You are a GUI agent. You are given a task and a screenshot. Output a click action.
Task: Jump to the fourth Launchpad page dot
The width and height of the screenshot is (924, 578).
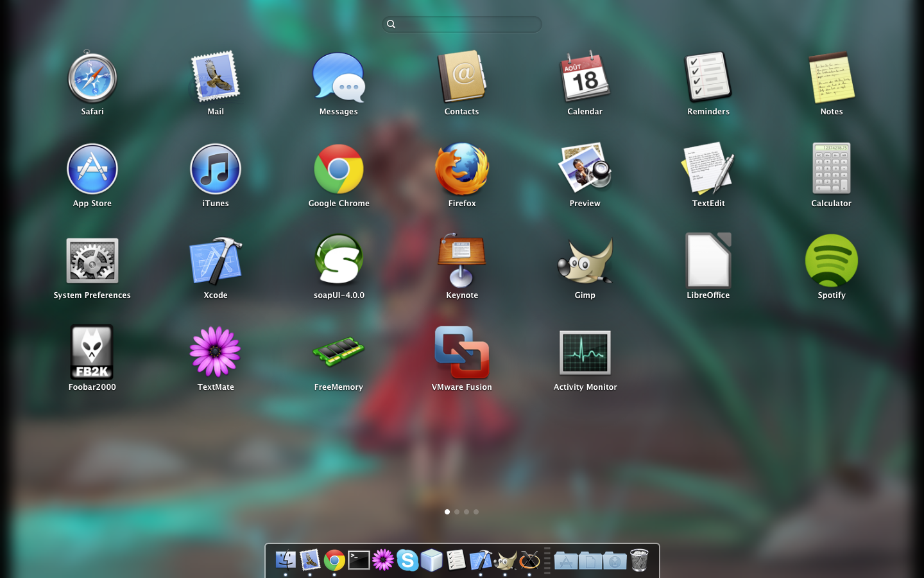[x=476, y=512]
